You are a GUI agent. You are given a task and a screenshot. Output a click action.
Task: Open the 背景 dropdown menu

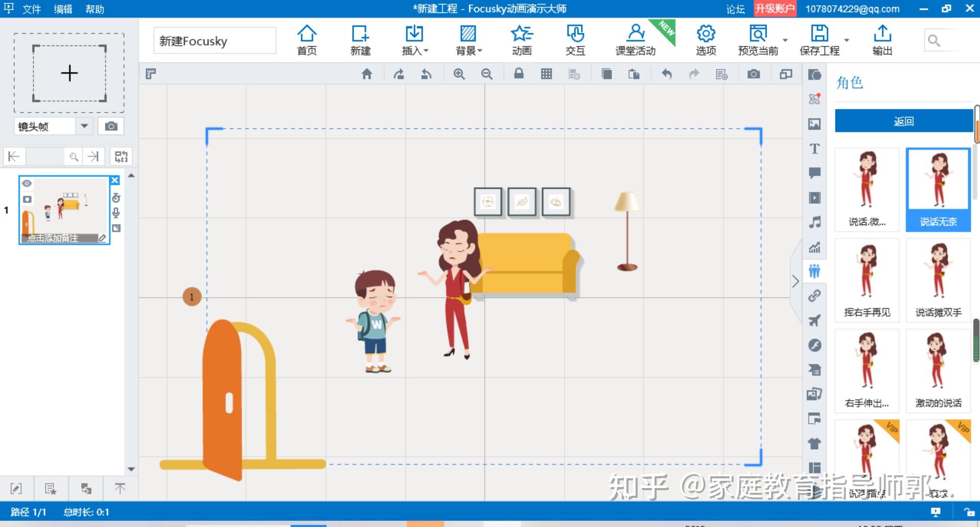(x=468, y=40)
